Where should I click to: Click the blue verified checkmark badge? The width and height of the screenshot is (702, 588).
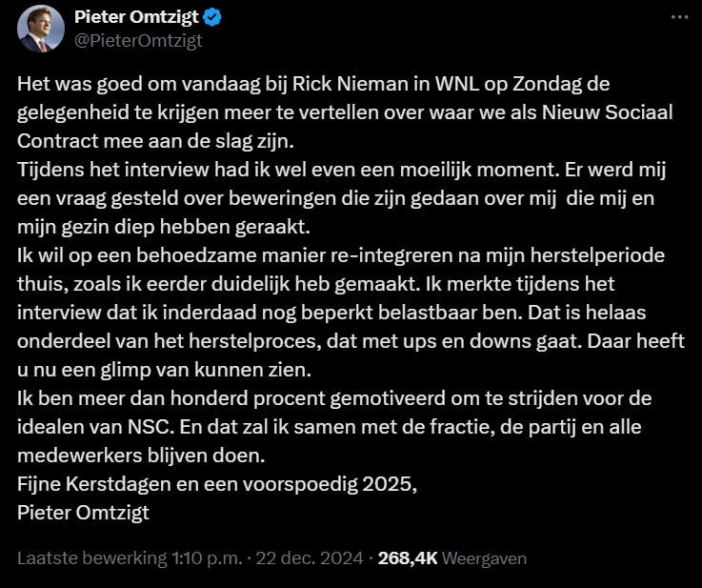tap(212, 17)
